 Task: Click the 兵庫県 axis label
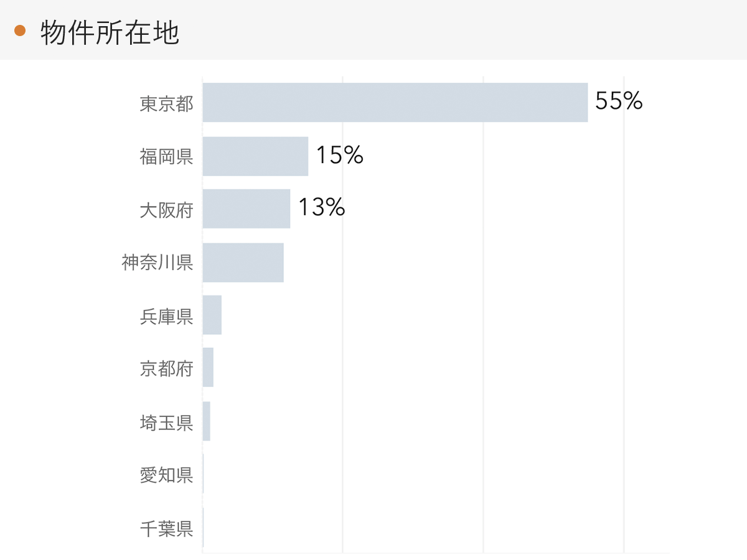(166, 316)
